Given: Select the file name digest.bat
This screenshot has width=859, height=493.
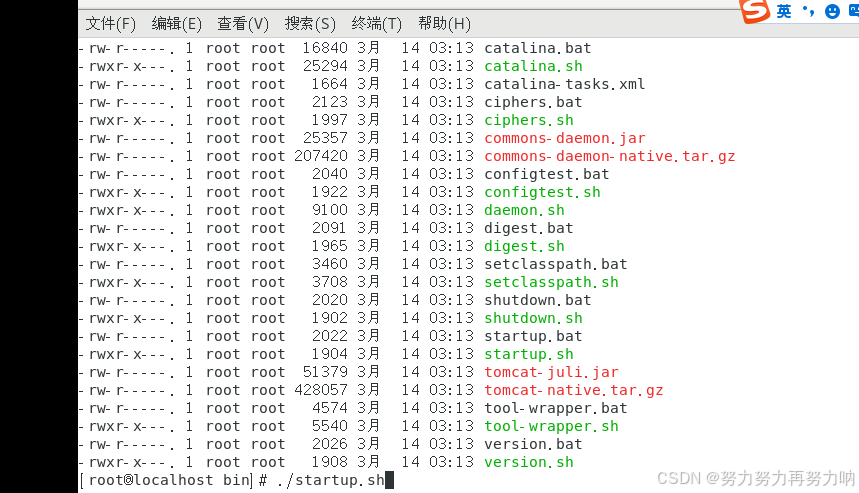Looking at the screenshot, I should click(x=529, y=228).
